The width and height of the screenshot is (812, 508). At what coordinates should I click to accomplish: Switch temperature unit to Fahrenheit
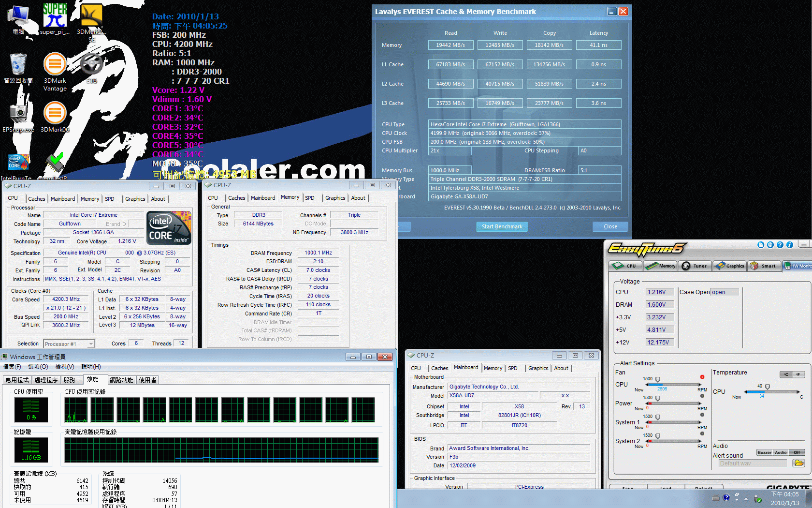point(798,374)
